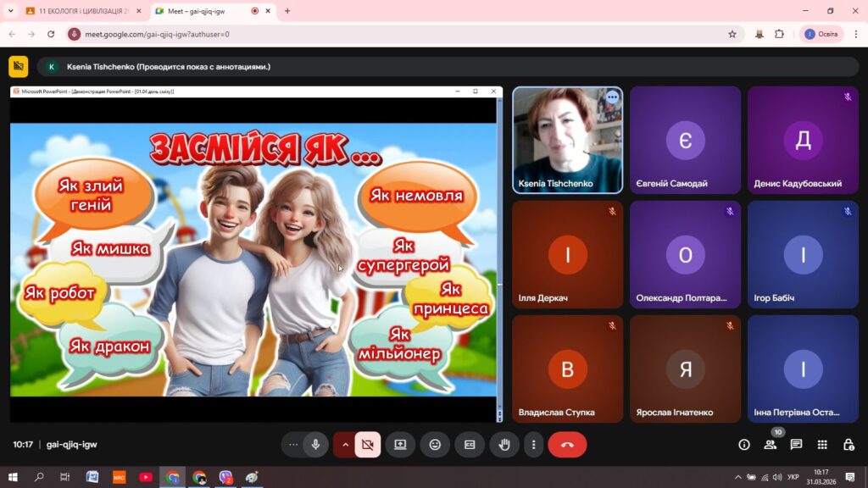Open the emoji reactions button
The width and height of the screenshot is (868, 488).
435,445
